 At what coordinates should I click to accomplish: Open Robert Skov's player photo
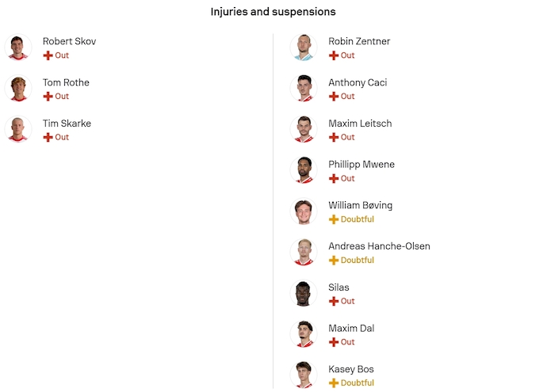[x=18, y=48]
